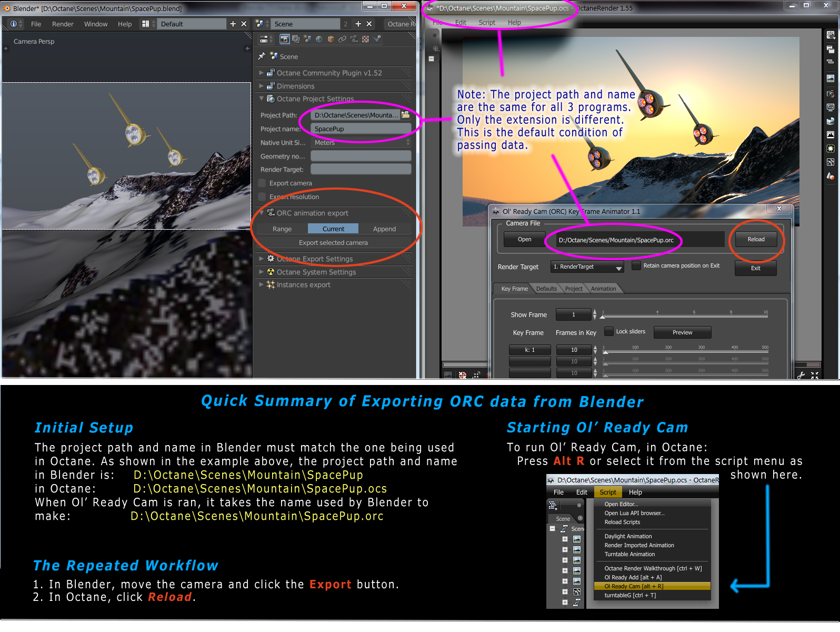Open Blender's Texture checkerboard properties tab

tap(365, 39)
